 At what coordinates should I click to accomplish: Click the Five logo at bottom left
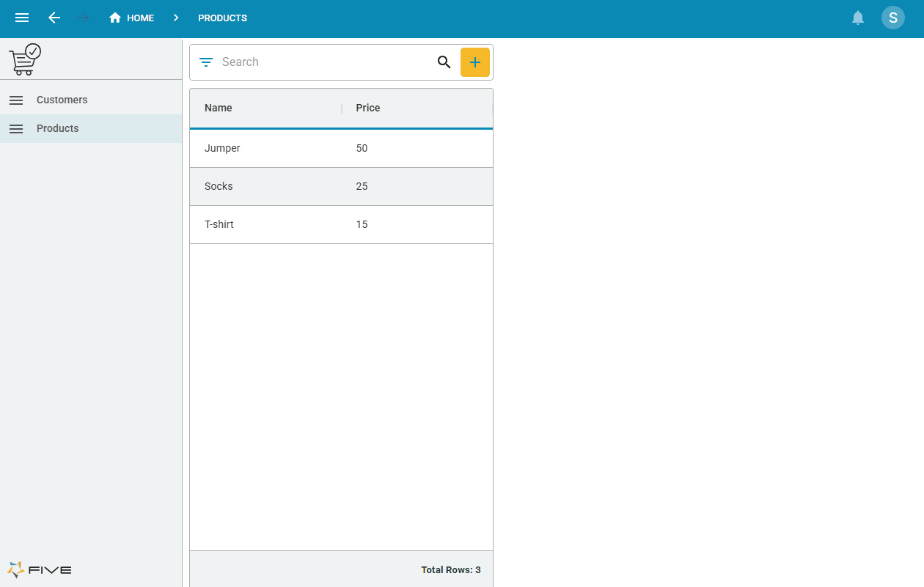(x=40, y=569)
